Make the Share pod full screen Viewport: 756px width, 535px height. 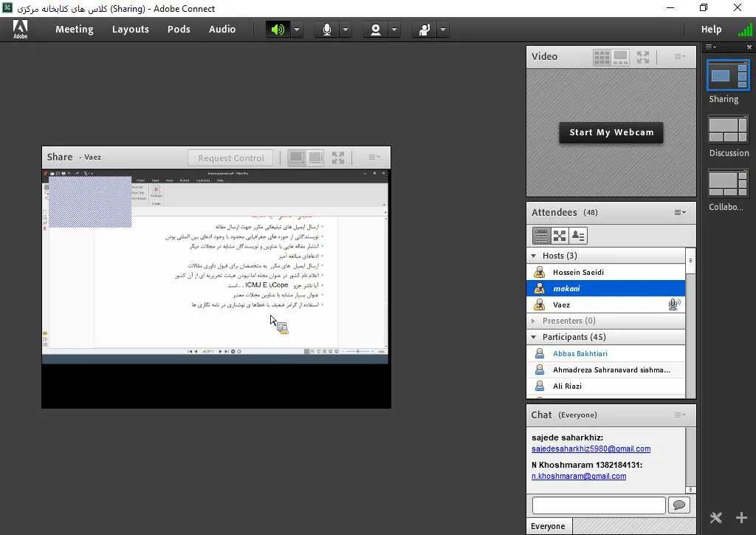[x=338, y=157]
